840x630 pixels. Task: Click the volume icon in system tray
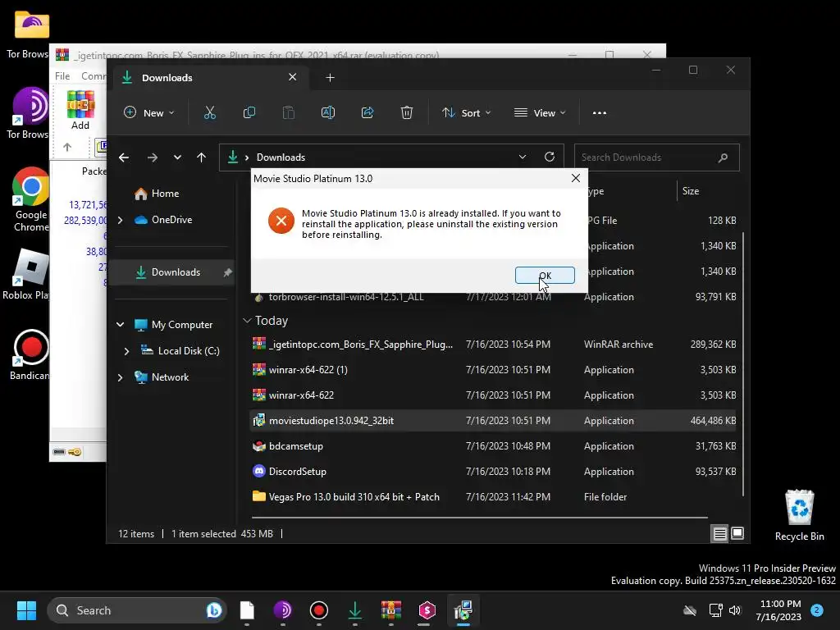pos(734,610)
